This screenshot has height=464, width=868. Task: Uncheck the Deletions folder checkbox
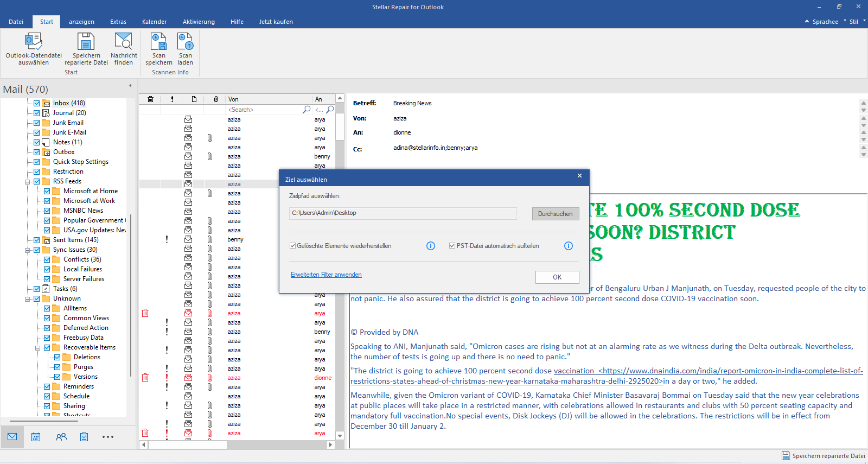pyautogui.click(x=57, y=357)
